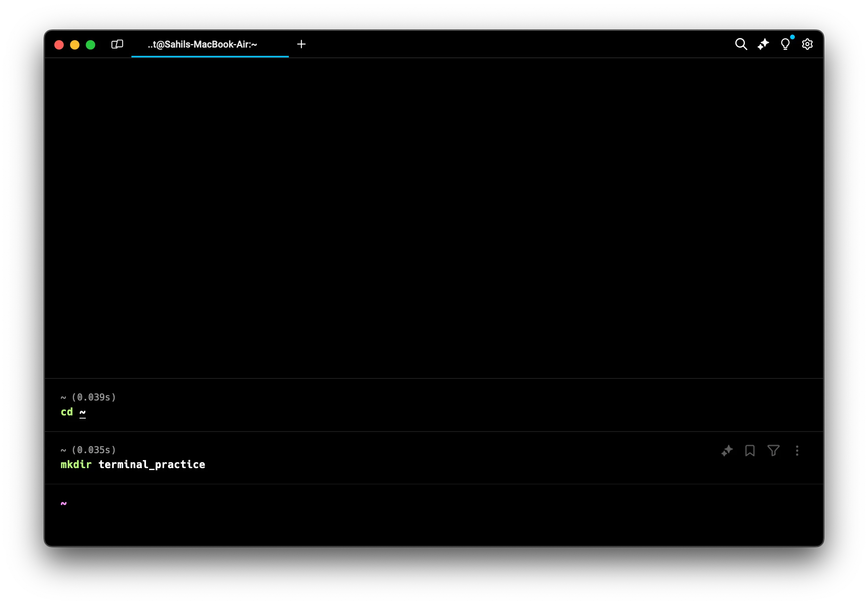The width and height of the screenshot is (868, 605).
Task: Bookmark the mkdir terminal_practice block
Action: pyautogui.click(x=750, y=450)
